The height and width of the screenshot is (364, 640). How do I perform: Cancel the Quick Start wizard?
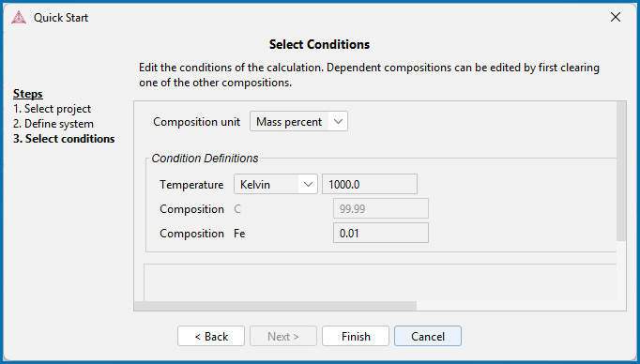click(x=428, y=336)
